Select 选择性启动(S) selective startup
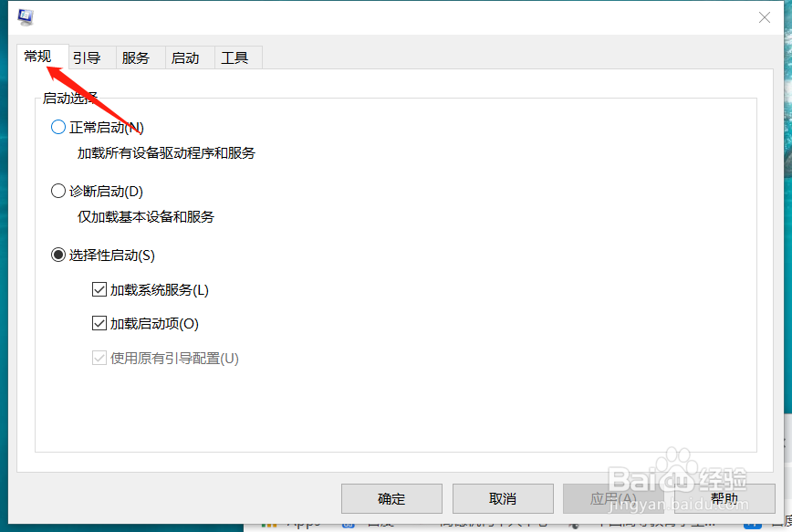 pyautogui.click(x=57, y=255)
